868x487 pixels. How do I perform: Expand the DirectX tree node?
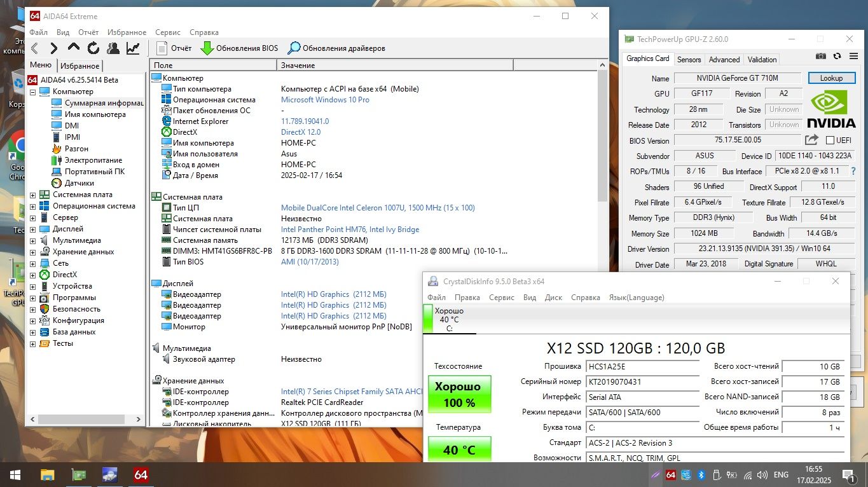pos(33,275)
